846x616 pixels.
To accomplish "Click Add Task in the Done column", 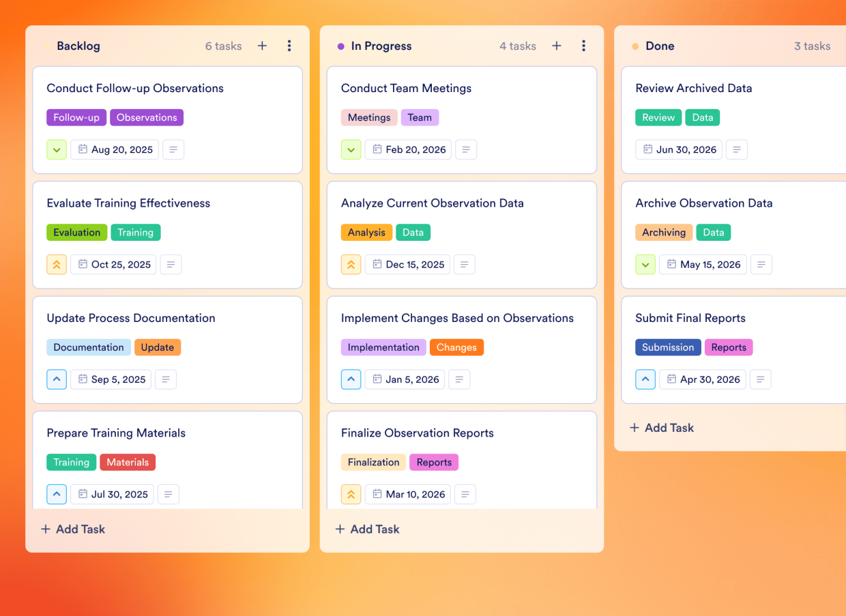I will tap(661, 428).
